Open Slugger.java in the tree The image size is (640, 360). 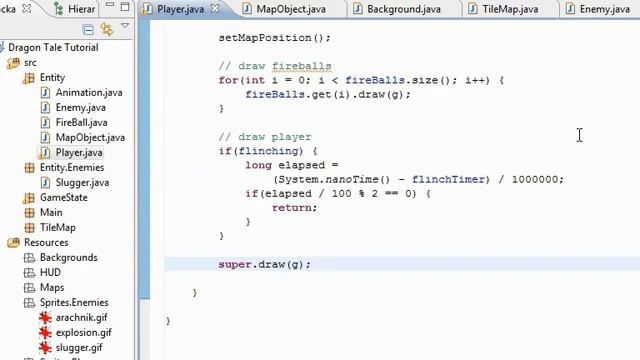pyautogui.click(x=82, y=182)
